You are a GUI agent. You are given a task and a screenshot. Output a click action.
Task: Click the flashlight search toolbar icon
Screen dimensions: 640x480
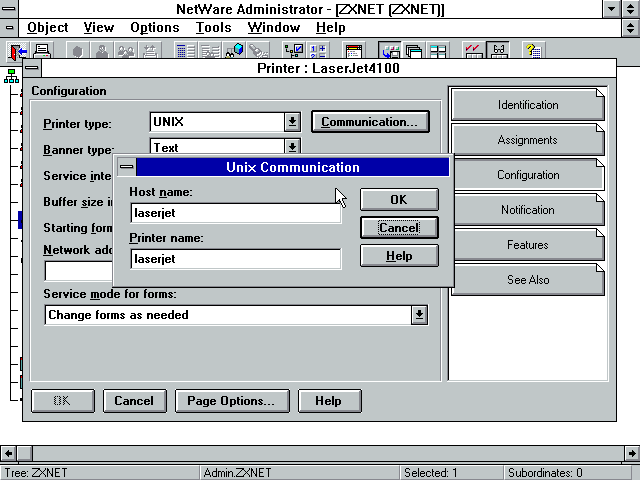click(x=258, y=51)
